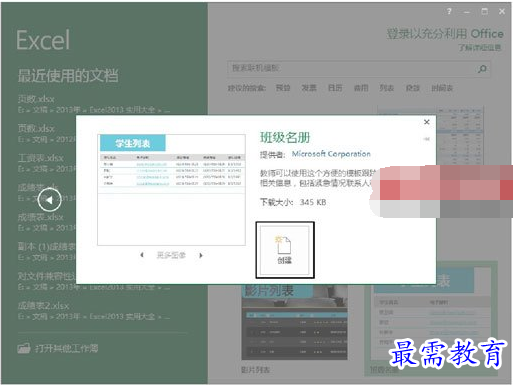This screenshot has width=513, height=385.
Task: Open recent document 工资表.xlsx
Action: coord(47,163)
